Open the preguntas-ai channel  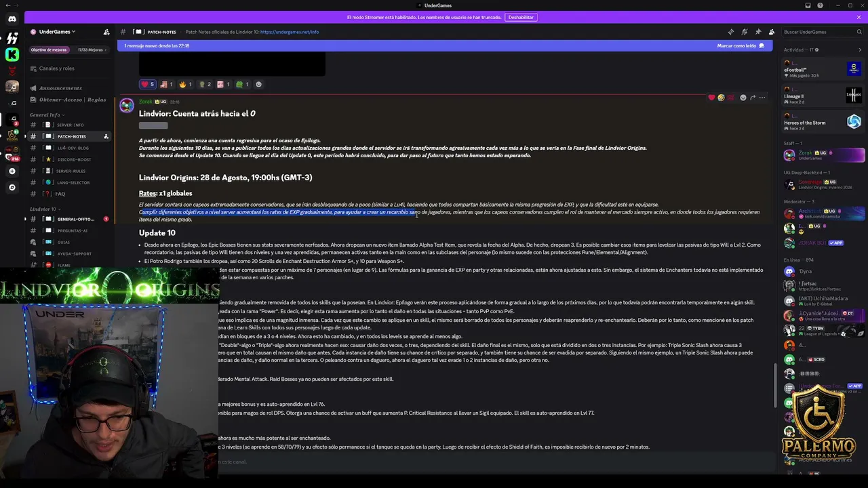tap(69, 230)
